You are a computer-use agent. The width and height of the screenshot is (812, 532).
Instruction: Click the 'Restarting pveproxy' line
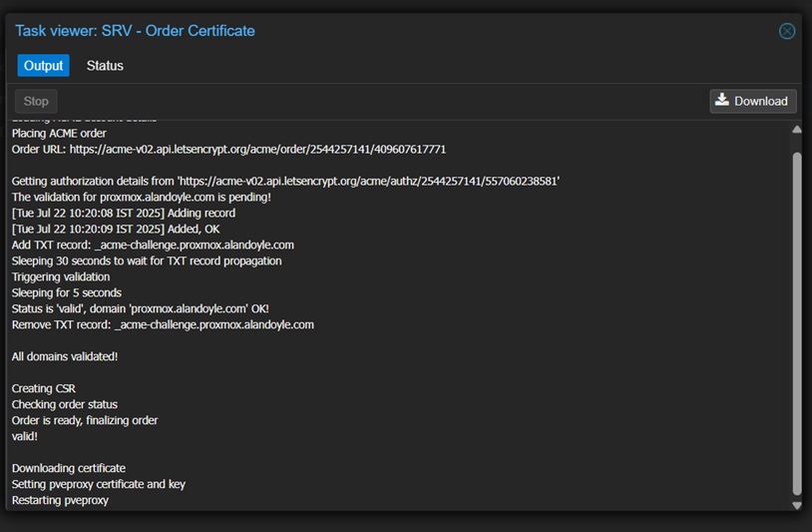pyautogui.click(x=61, y=500)
